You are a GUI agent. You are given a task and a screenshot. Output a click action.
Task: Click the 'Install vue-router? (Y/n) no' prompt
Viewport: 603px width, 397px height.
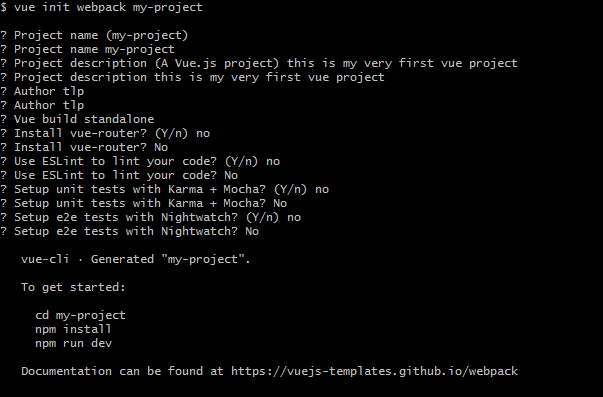105,133
